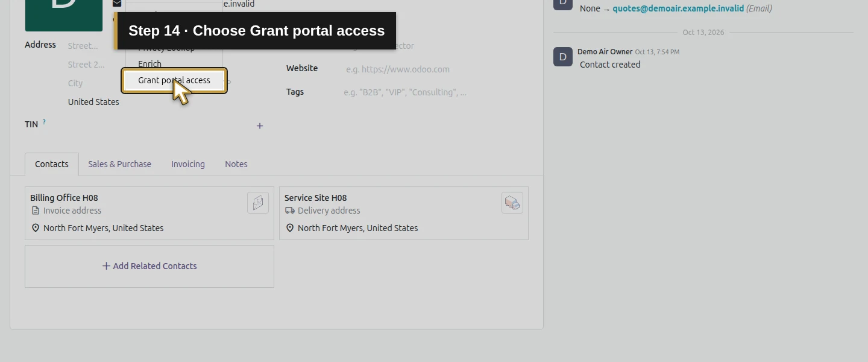Click the TIN help question mark
Viewport: 868px width, 362px height.
click(44, 122)
